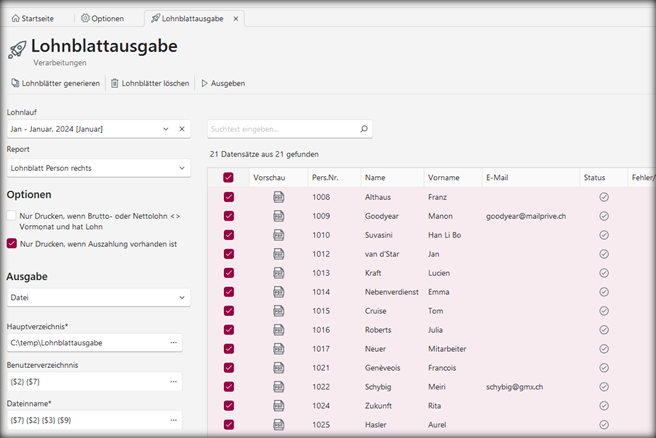
Task: Click status checkmark icon for Kraft
Action: pyautogui.click(x=604, y=273)
